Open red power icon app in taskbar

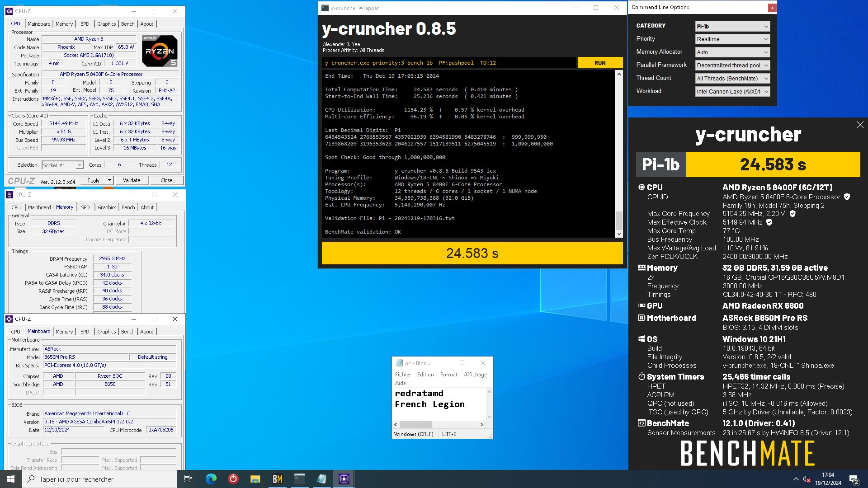233,479
